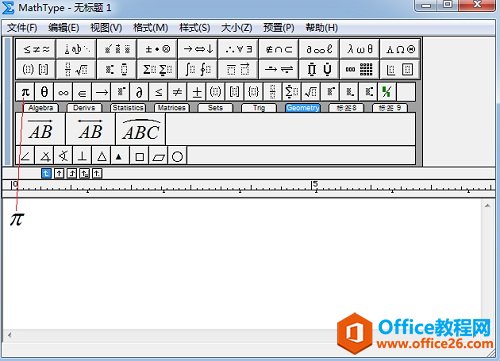
Task: Select the left-aligned tab stop button
Action: pyautogui.click(x=46, y=173)
